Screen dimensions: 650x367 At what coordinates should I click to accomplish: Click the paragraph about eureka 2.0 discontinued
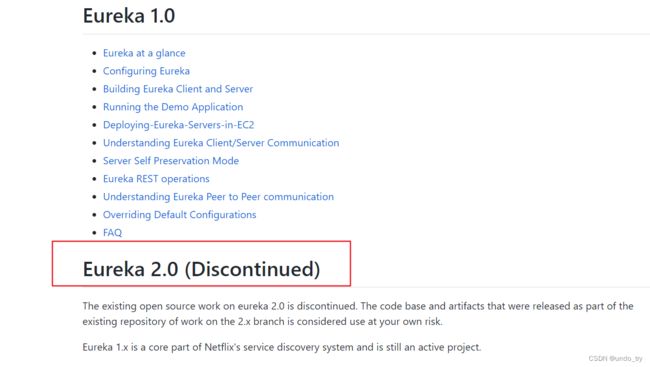(358, 314)
